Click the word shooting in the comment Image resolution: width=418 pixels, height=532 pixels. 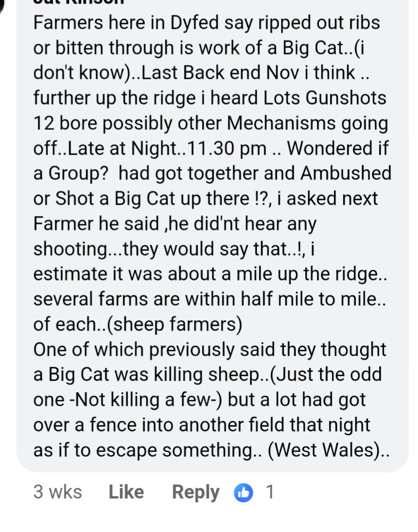(x=70, y=250)
